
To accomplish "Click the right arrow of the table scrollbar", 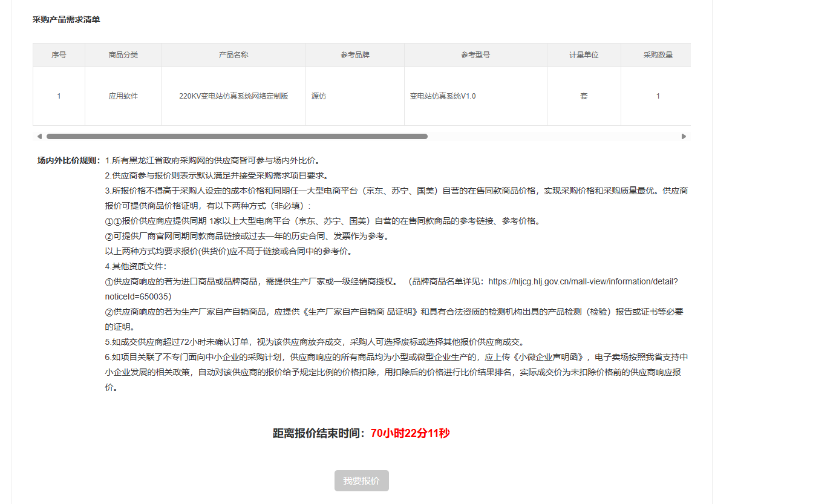I will [x=684, y=137].
